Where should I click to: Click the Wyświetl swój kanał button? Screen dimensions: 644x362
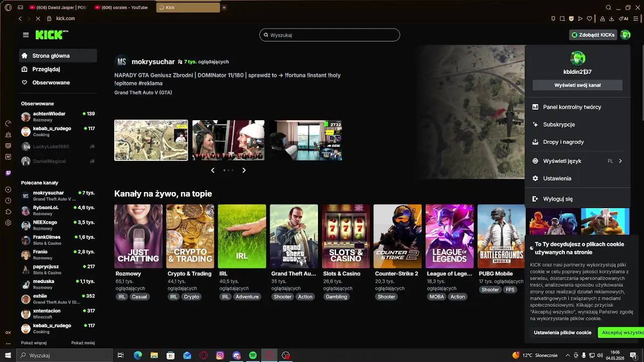pos(578,85)
